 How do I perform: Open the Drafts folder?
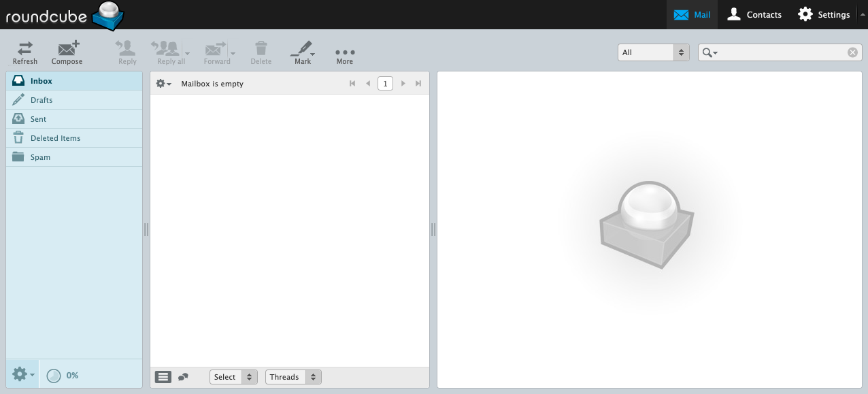(41, 100)
